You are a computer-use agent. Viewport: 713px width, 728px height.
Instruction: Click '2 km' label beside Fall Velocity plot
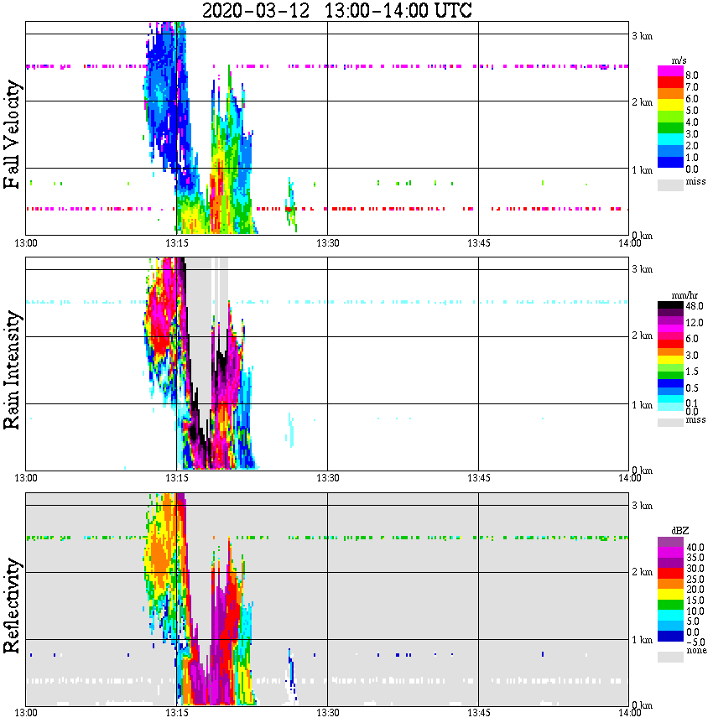click(x=643, y=102)
